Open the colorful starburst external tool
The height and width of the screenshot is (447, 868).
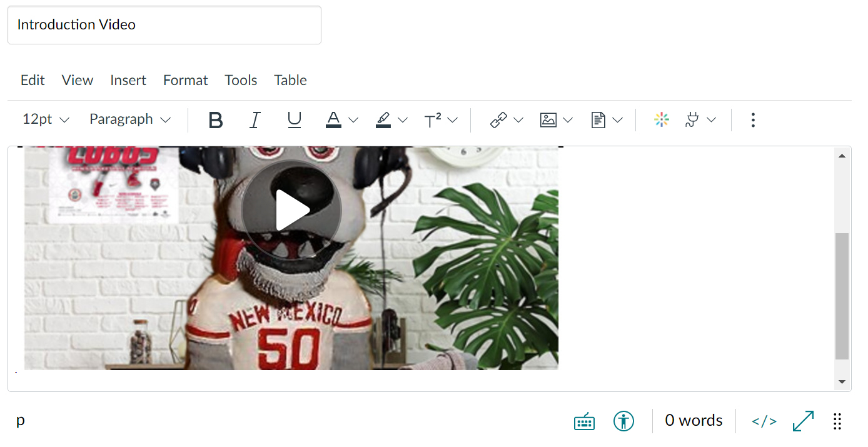tap(662, 119)
